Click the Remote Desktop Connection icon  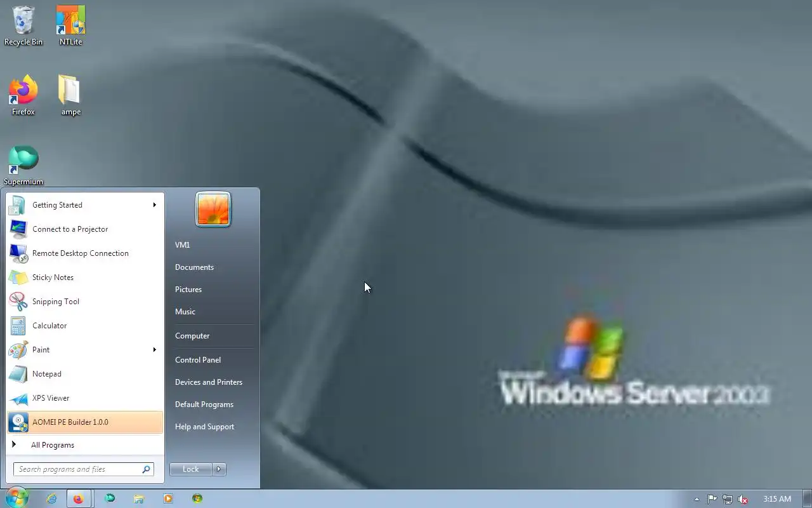click(18, 253)
